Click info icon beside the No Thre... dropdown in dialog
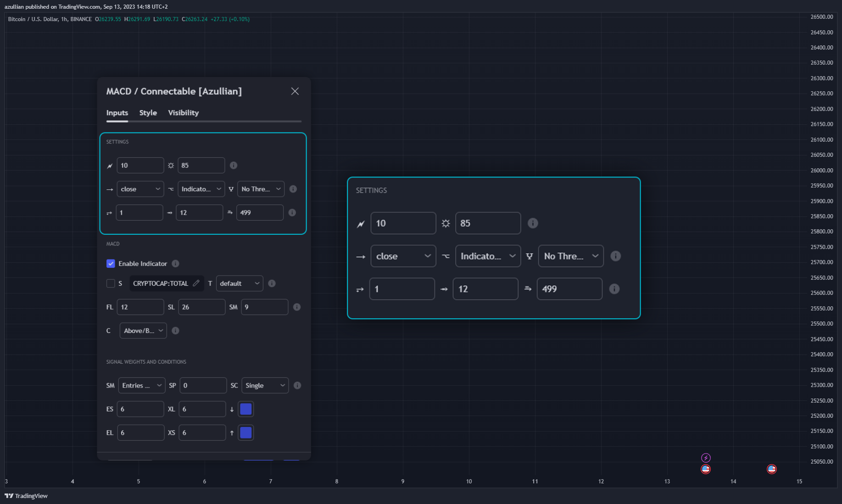Viewport: 842px width, 504px height. point(293,189)
